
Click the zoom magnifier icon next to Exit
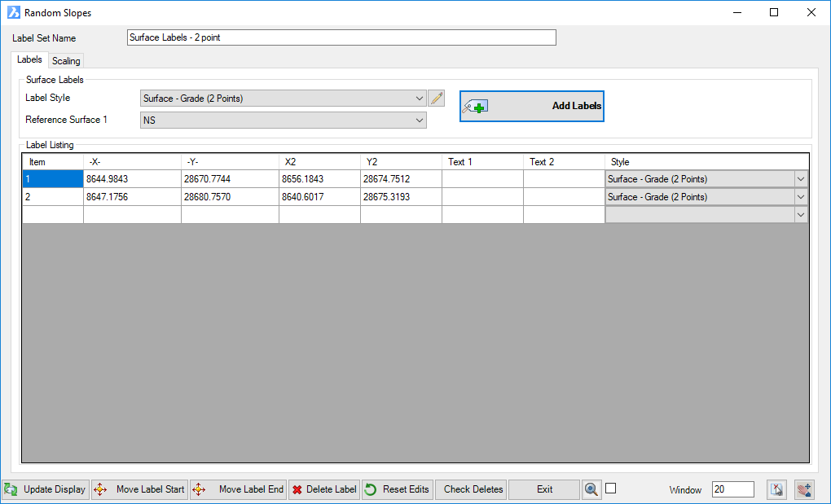point(591,489)
